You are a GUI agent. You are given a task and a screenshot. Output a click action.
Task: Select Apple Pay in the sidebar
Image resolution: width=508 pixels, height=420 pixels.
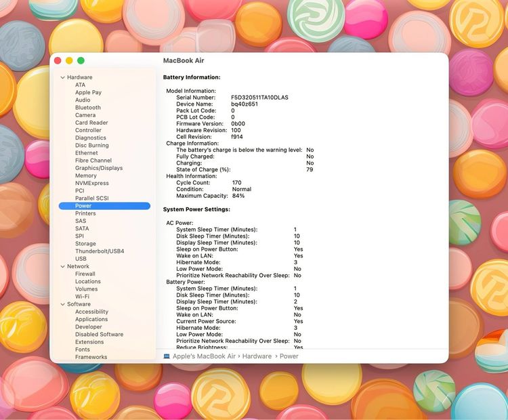89,92
